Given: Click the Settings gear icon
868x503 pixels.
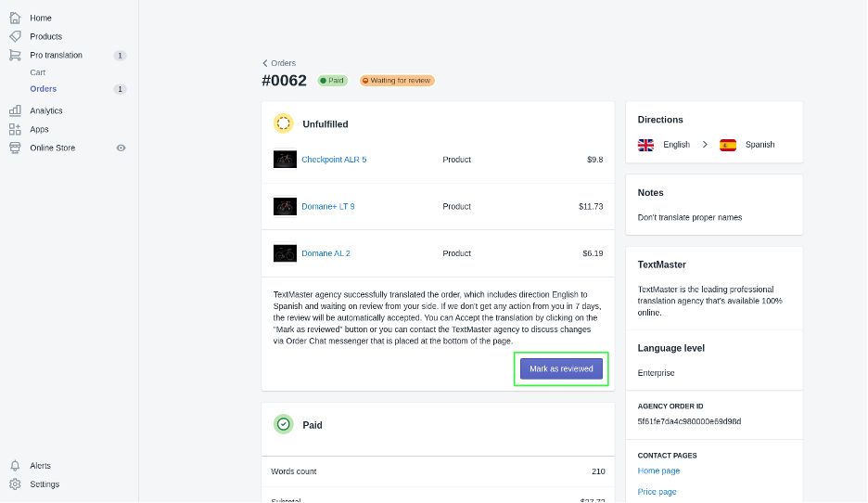Looking at the screenshot, I should click(x=15, y=484).
